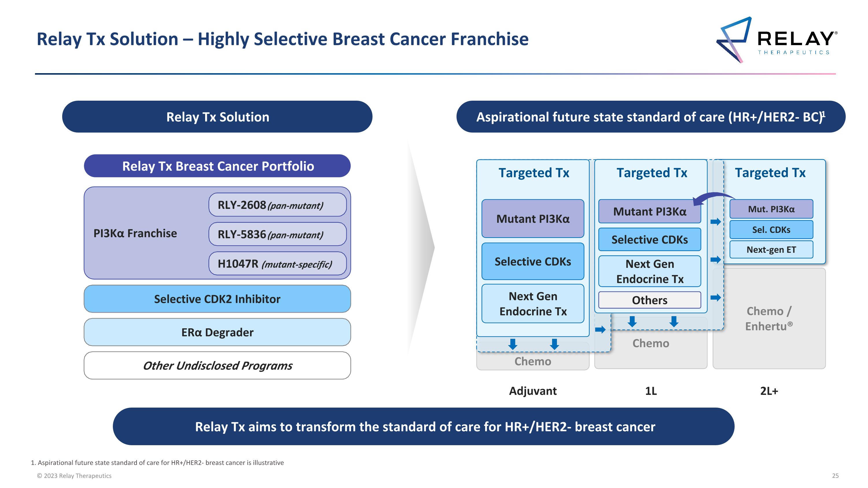Click the left down arrow above Adjuvant Chemo
This screenshot has height=488, width=868.
[x=512, y=344]
